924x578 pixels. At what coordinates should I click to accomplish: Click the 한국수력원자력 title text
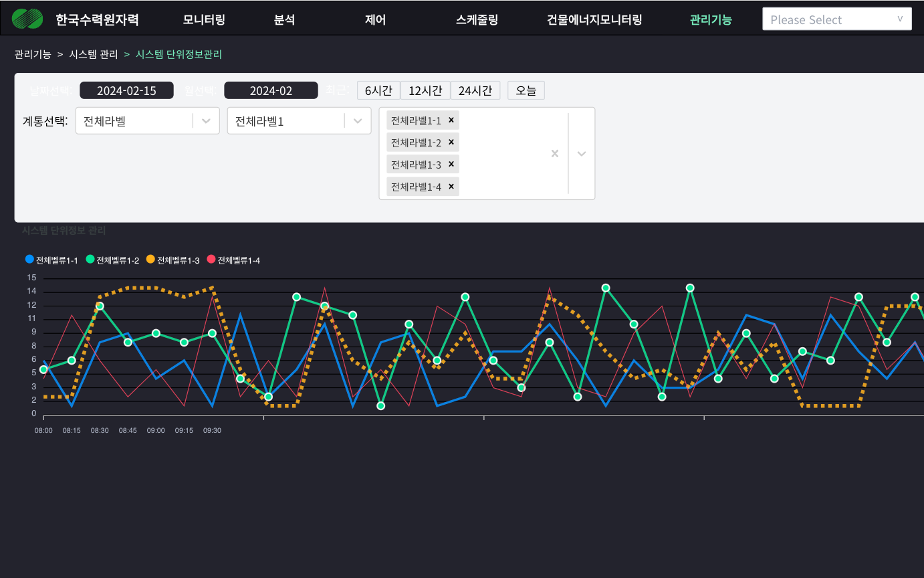(x=97, y=19)
